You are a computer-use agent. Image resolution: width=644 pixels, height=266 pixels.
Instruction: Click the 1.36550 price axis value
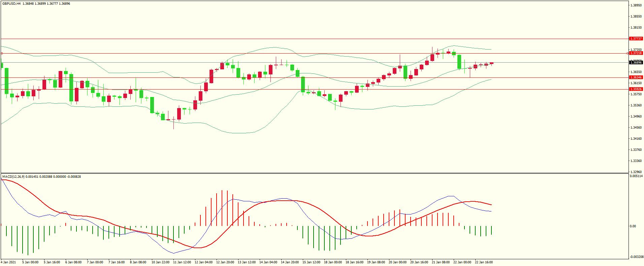(x=636, y=72)
